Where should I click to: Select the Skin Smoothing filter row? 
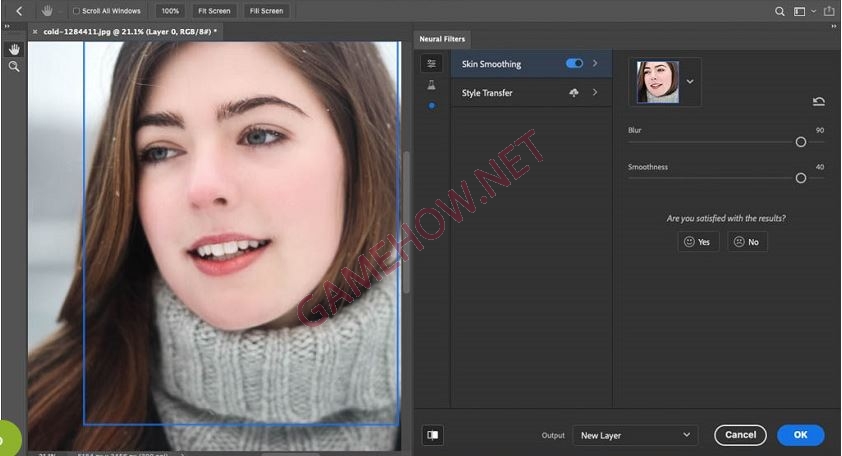pos(531,63)
